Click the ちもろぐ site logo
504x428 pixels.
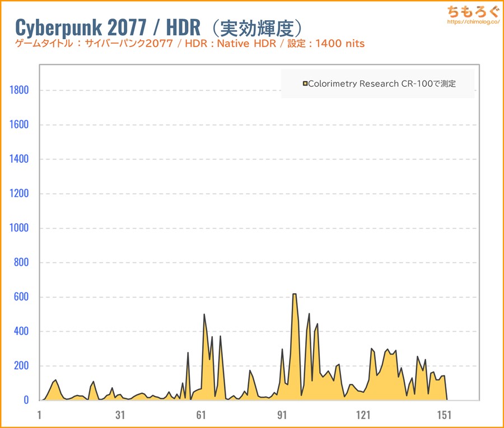click(473, 12)
